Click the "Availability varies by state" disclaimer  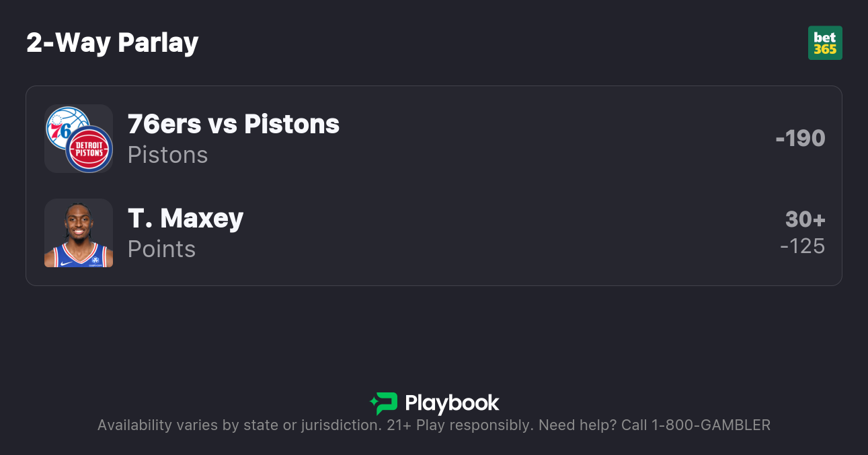(x=239, y=425)
